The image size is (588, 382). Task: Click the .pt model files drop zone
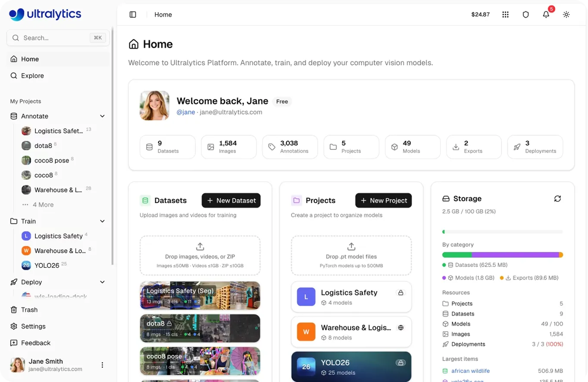pyautogui.click(x=351, y=255)
